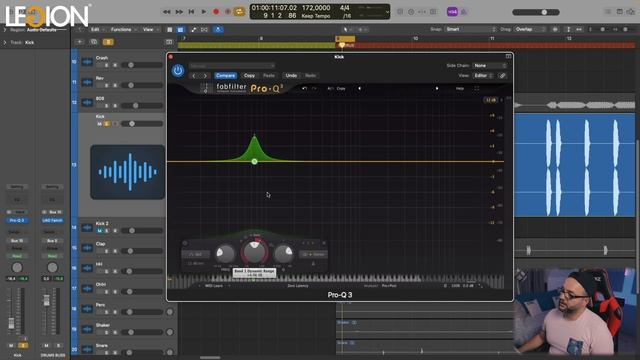This screenshot has width=640, height=360.
Task: Click FabFilter Pro-Q undo arrow icon
Action: click(x=304, y=88)
